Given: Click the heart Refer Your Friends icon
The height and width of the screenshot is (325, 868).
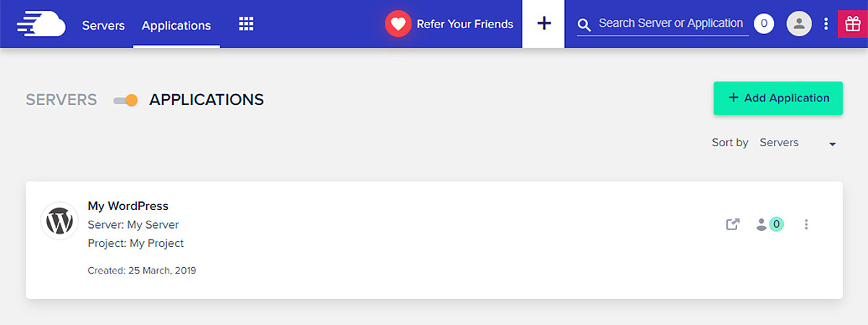Looking at the screenshot, I should tap(397, 25).
